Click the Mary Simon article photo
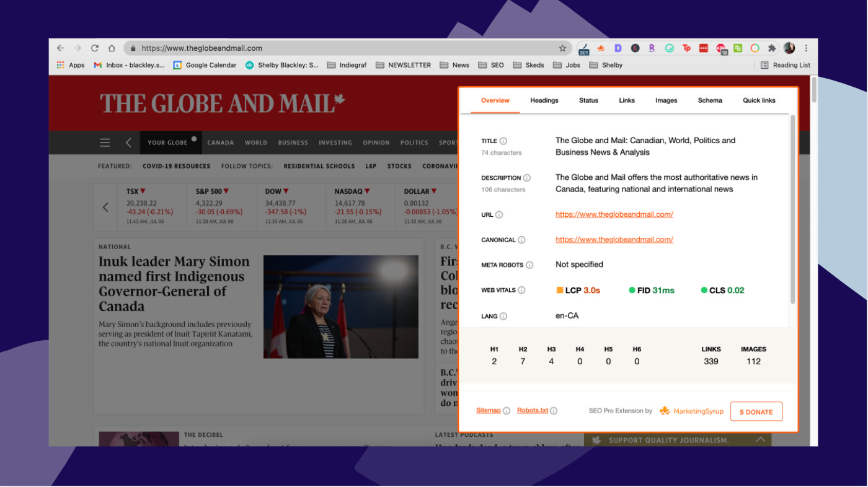The height and width of the screenshot is (487, 868). pyautogui.click(x=341, y=307)
